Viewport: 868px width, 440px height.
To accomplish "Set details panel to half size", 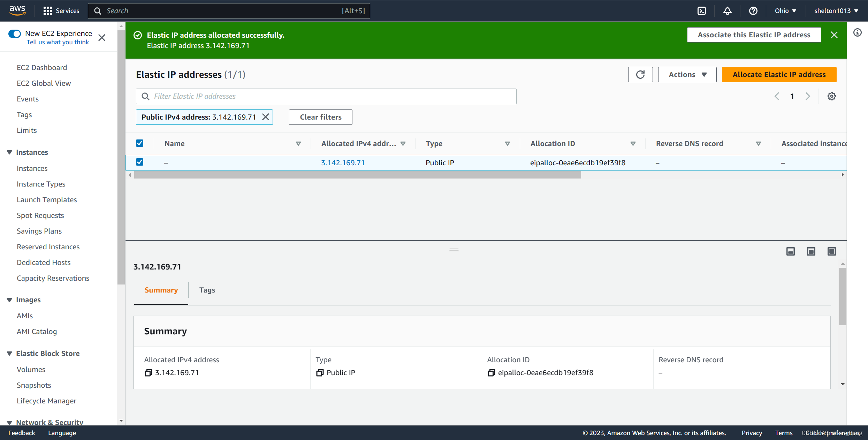I will point(811,251).
